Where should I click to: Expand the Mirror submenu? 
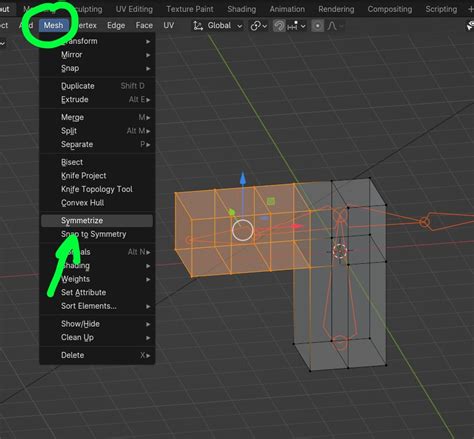(97, 55)
